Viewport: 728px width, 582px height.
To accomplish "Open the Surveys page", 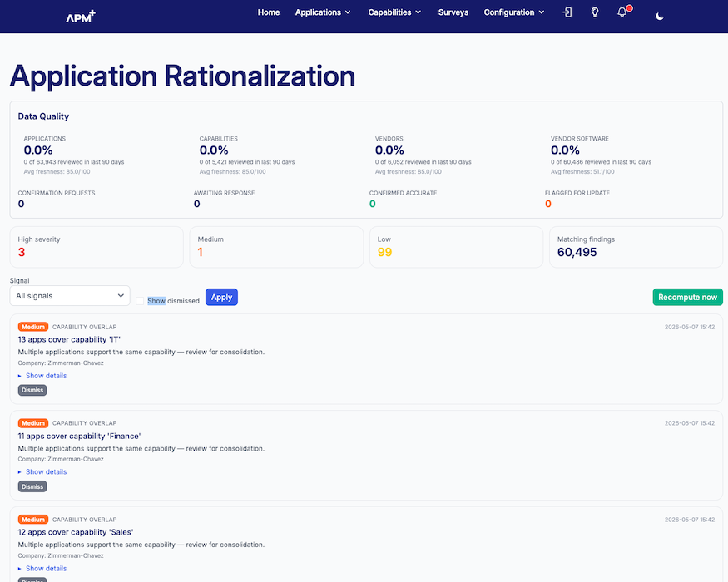I will 453,12.
